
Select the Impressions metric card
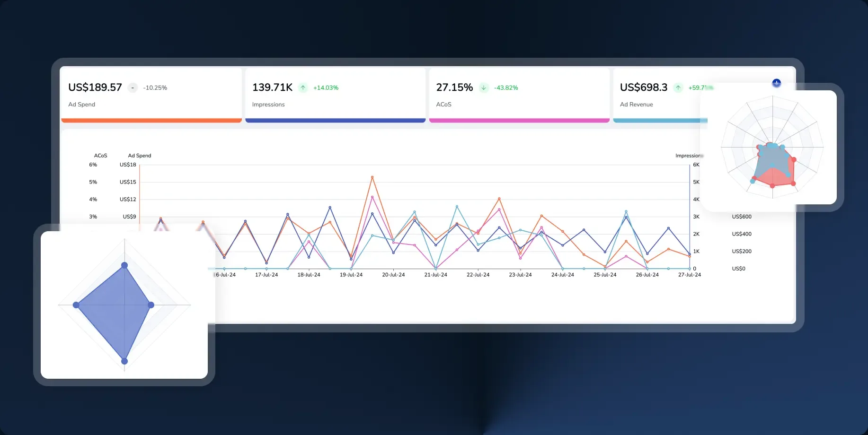(335, 96)
